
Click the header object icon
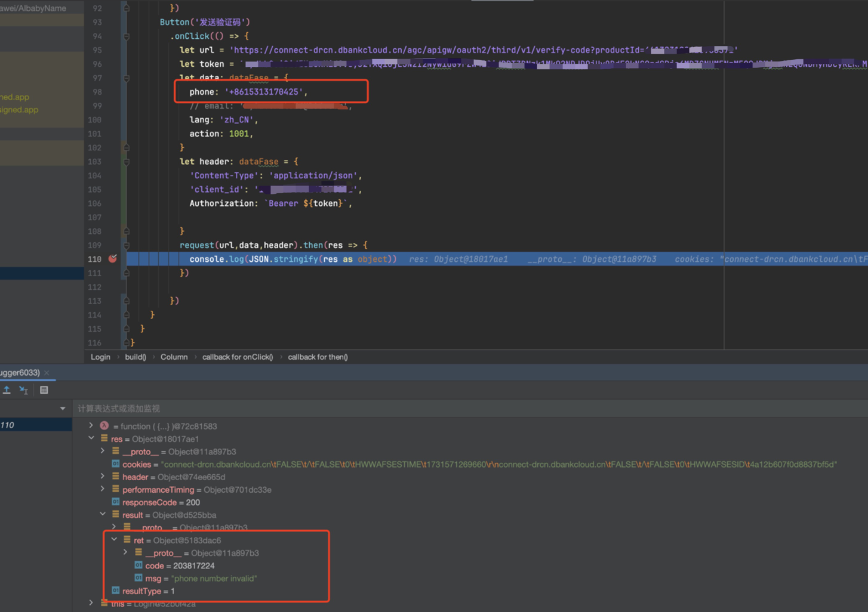[x=116, y=477]
